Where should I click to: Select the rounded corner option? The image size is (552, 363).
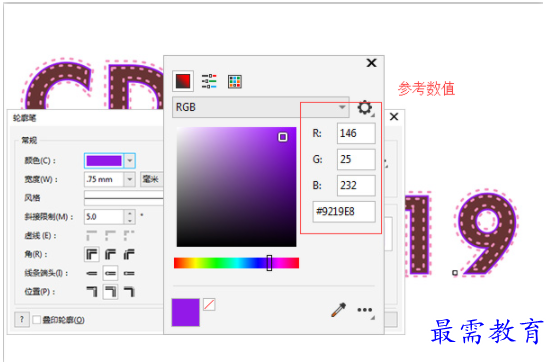pyautogui.click(x=111, y=254)
